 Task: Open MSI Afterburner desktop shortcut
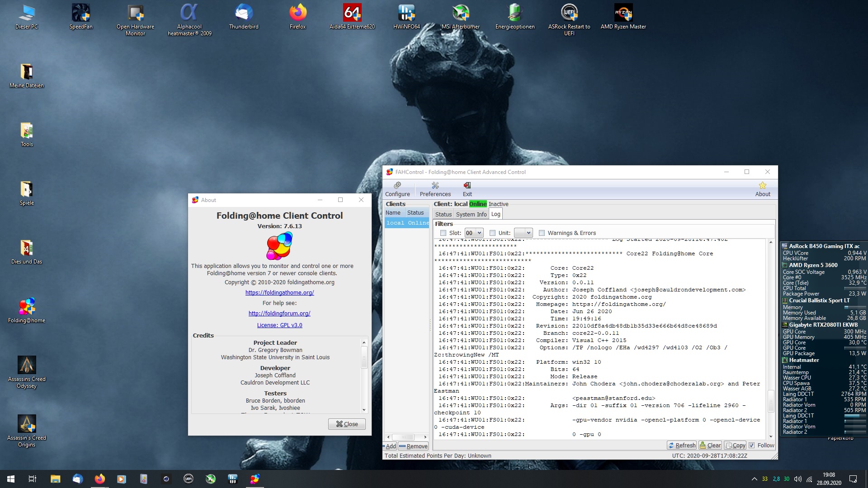(x=460, y=13)
